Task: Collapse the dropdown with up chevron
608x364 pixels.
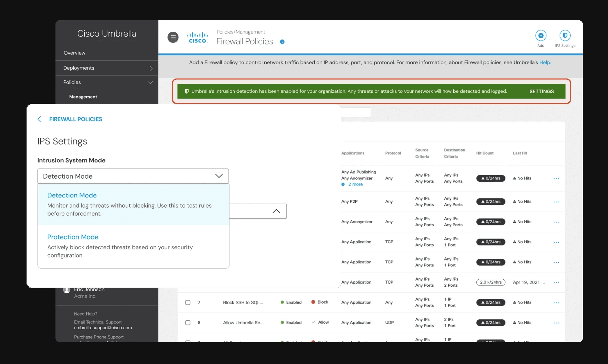Action: point(276,211)
